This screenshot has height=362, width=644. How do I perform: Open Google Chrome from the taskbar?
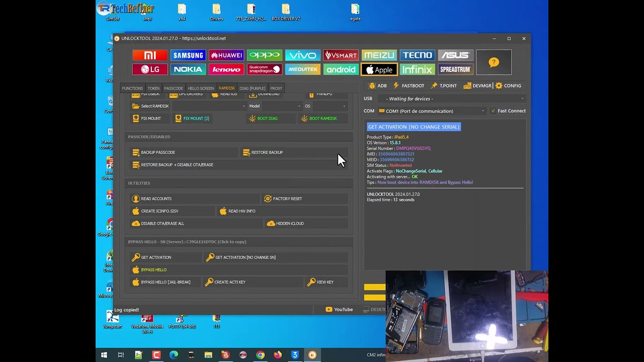pyautogui.click(x=260, y=355)
